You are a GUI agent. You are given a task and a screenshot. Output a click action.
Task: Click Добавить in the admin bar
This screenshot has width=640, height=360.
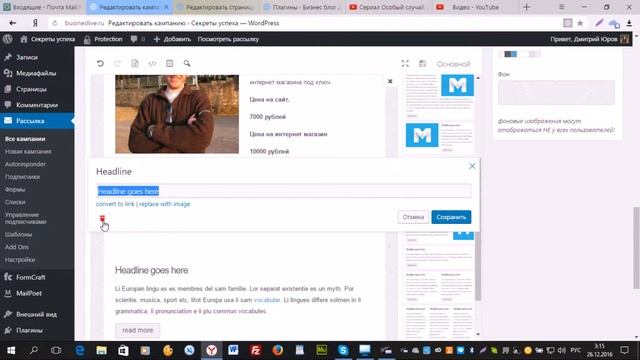tap(172, 39)
